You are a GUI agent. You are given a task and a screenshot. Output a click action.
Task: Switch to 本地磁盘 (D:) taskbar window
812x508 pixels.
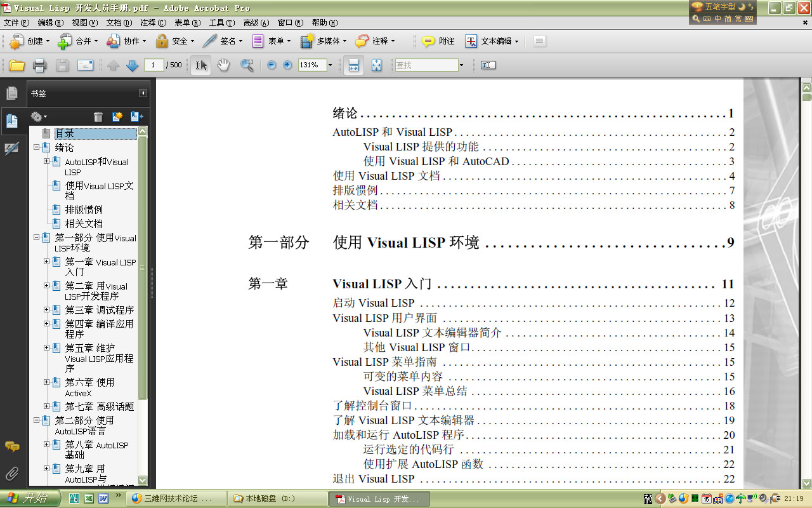point(277,498)
